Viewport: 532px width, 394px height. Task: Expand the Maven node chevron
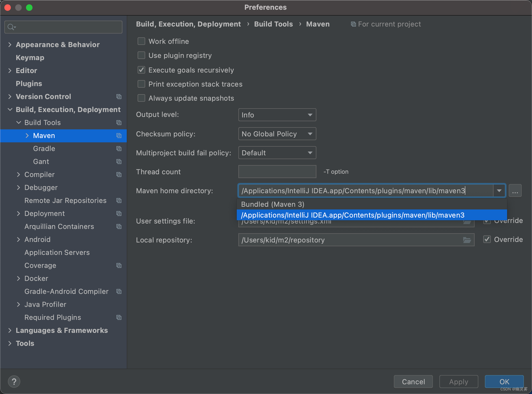(27, 136)
